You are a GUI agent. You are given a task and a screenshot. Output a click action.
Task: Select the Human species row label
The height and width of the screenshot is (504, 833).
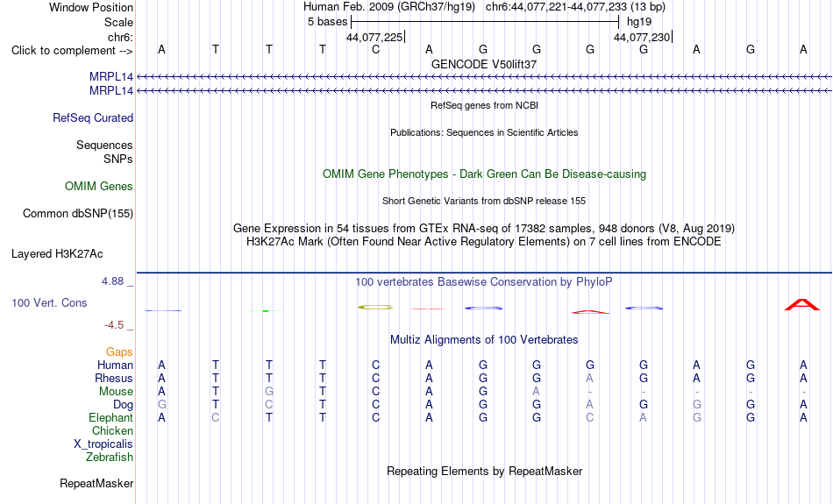pos(115,365)
